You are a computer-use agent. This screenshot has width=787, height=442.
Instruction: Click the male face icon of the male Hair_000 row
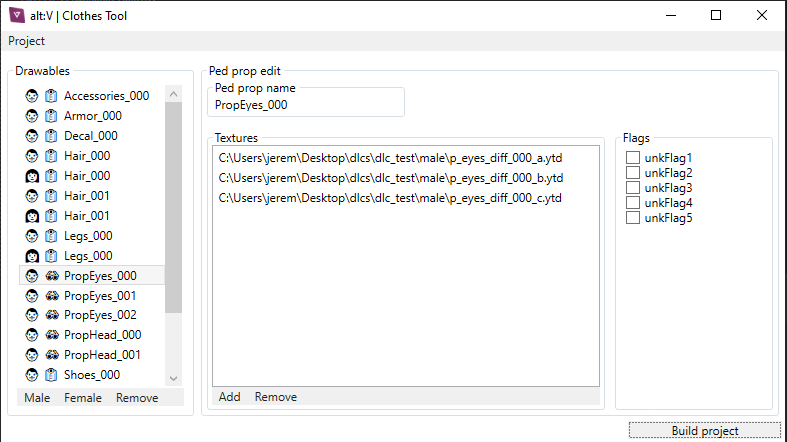coord(32,156)
